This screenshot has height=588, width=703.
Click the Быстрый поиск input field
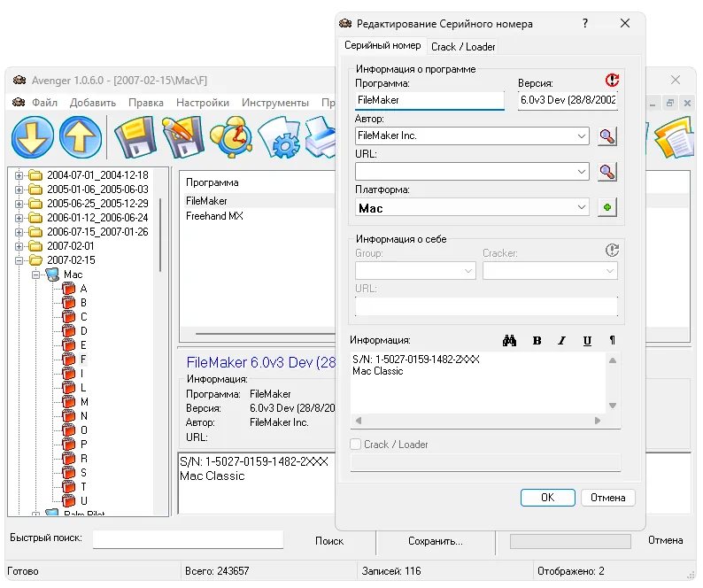click(188, 539)
